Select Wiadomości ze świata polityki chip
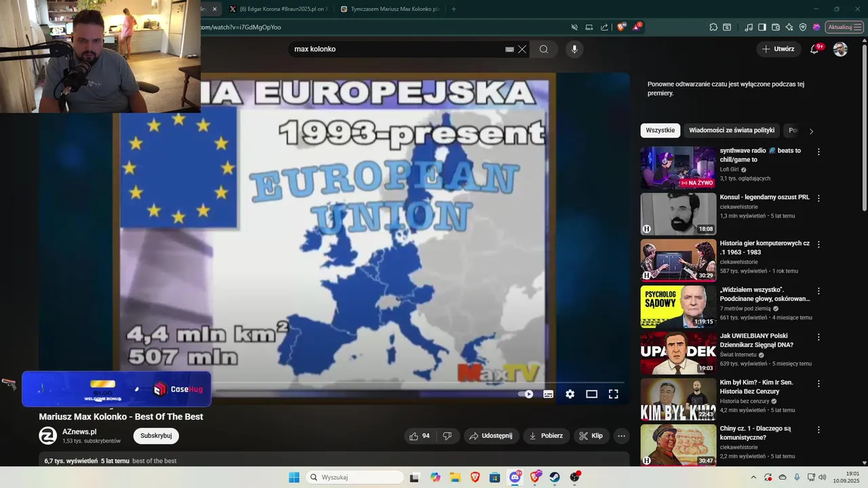Viewport: 868px width, 488px height. click(732, 130)
